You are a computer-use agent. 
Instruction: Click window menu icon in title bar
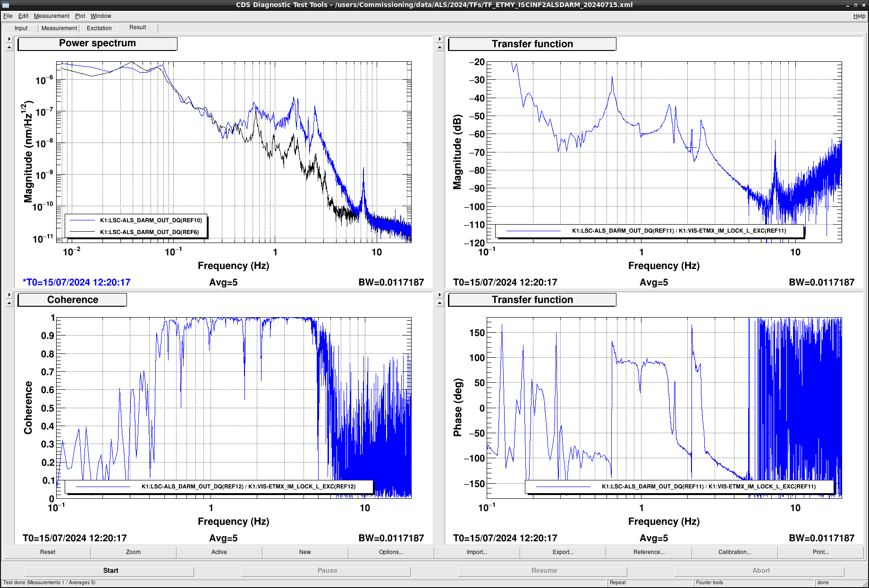[x=6, y=5]
